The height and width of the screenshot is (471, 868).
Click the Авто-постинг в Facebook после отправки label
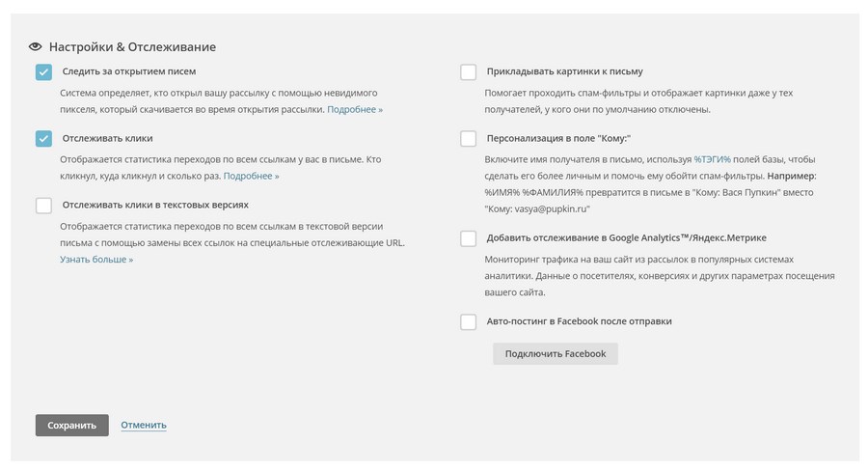tap(579, 321)
